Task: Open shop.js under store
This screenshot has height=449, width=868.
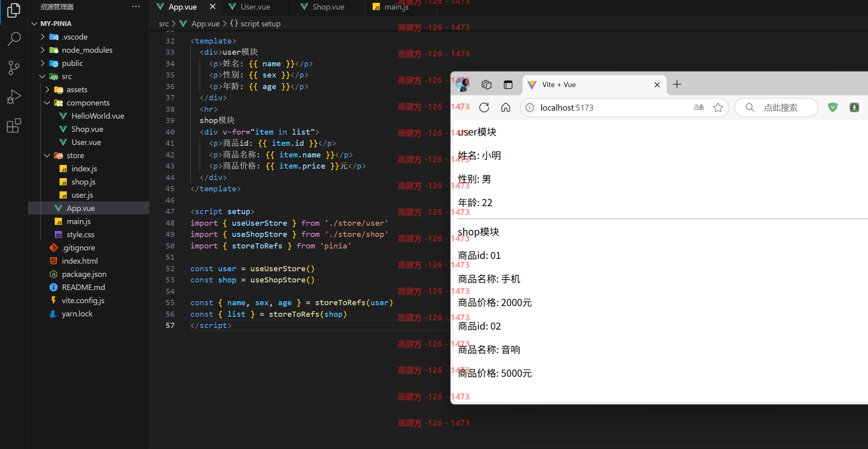Action: pos(83,182)
